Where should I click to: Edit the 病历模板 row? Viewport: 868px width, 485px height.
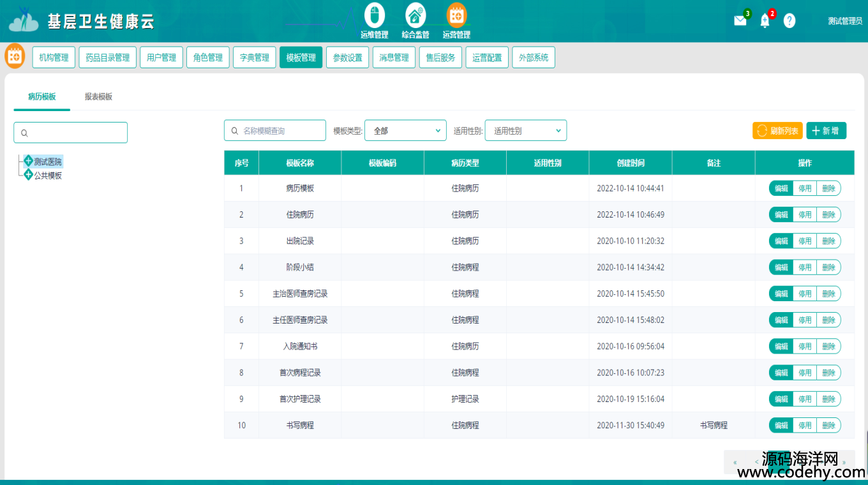(781, 188)
